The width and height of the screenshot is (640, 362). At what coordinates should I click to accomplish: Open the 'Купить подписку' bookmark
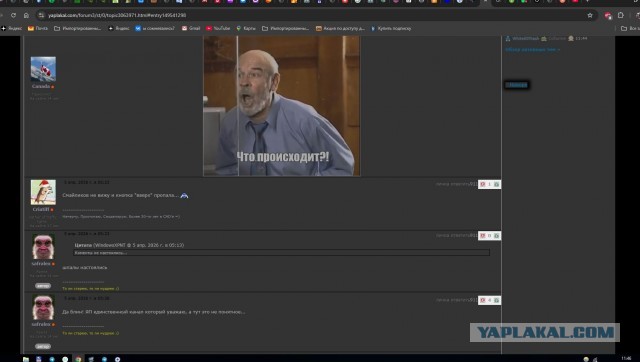(x=391, y=28)
